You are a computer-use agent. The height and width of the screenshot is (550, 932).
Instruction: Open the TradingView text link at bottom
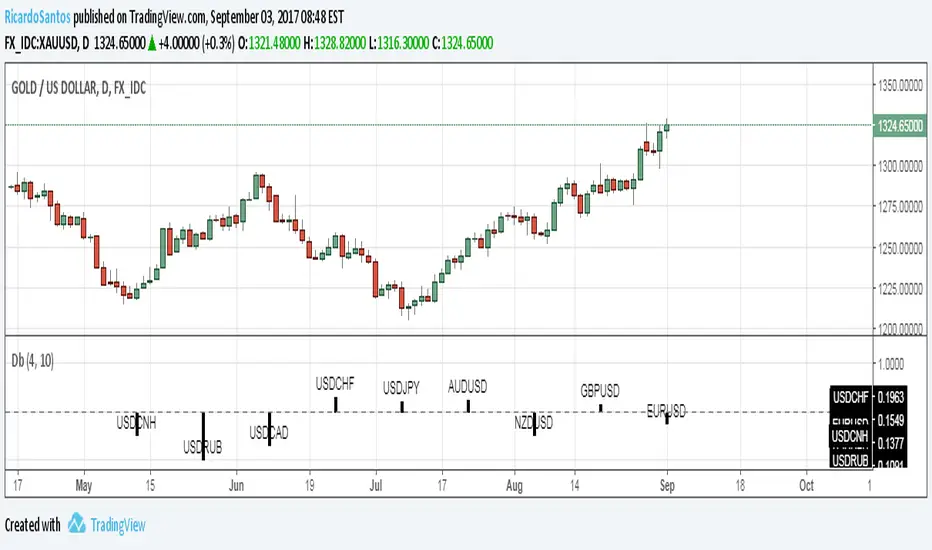(118, 525)
